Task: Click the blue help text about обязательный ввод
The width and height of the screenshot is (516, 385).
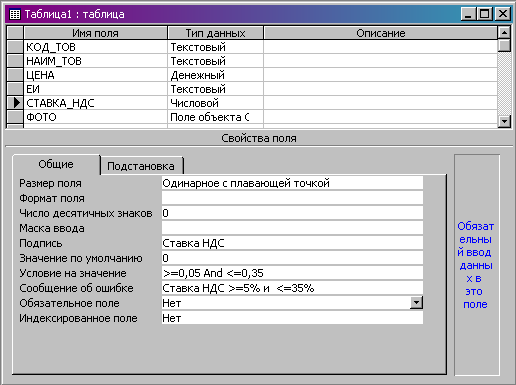Action: (x=475, y=265)
